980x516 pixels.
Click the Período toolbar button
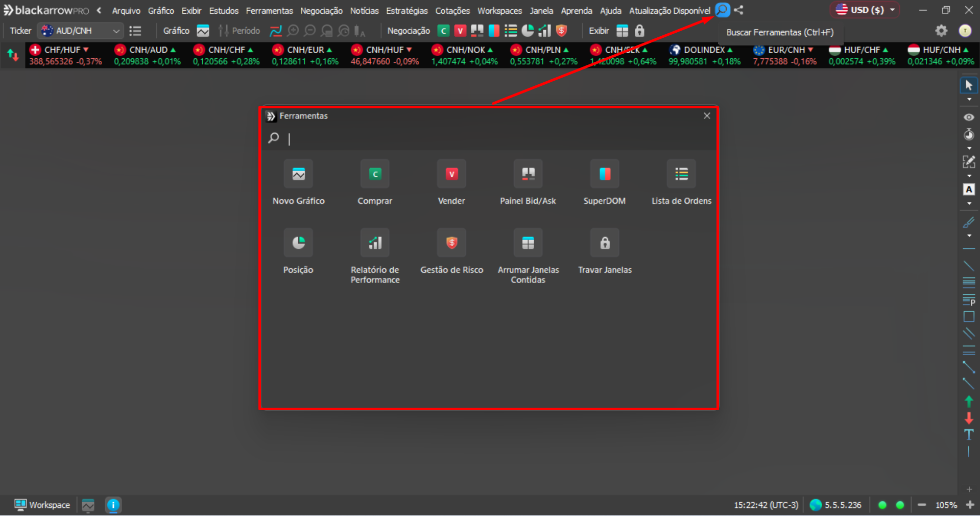[239, 31]
